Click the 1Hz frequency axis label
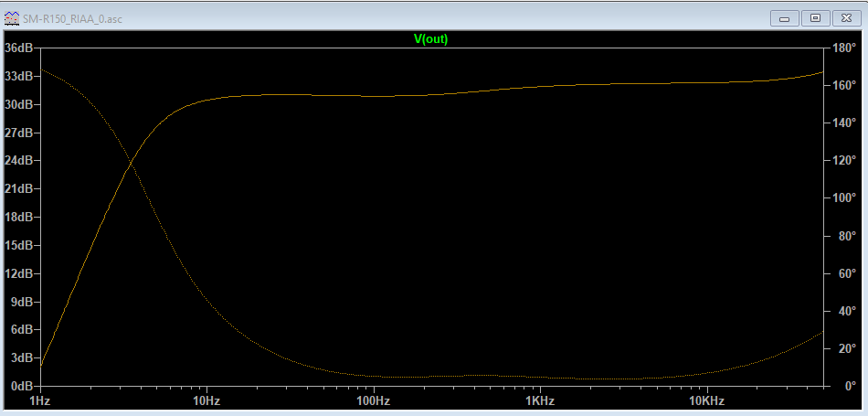Viewport: 868px width, 416px height. (x=40, y=401)
